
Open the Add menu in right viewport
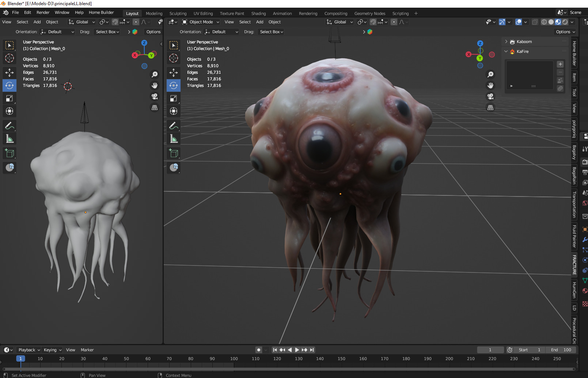point(260,22)
